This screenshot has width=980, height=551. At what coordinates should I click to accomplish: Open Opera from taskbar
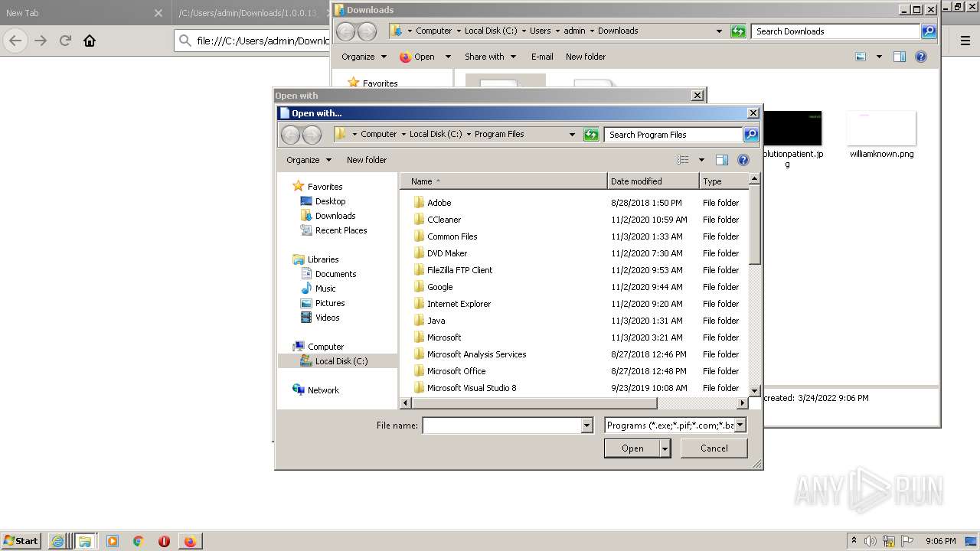164,541
